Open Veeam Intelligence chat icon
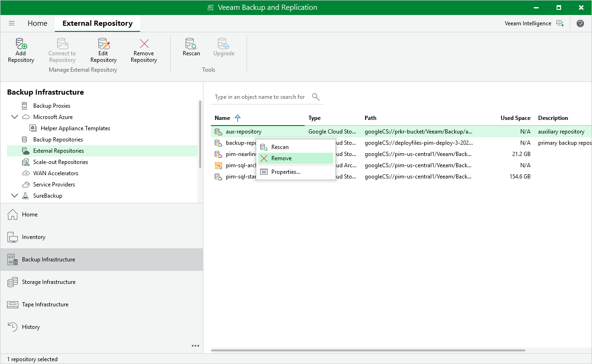The image size is (592, 364). (x=560, y=23)
